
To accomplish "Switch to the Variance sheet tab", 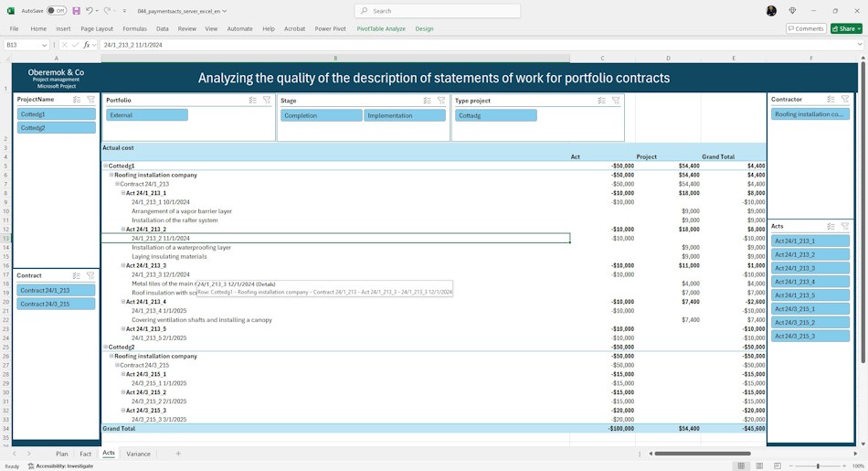I will tap(138, 454).
